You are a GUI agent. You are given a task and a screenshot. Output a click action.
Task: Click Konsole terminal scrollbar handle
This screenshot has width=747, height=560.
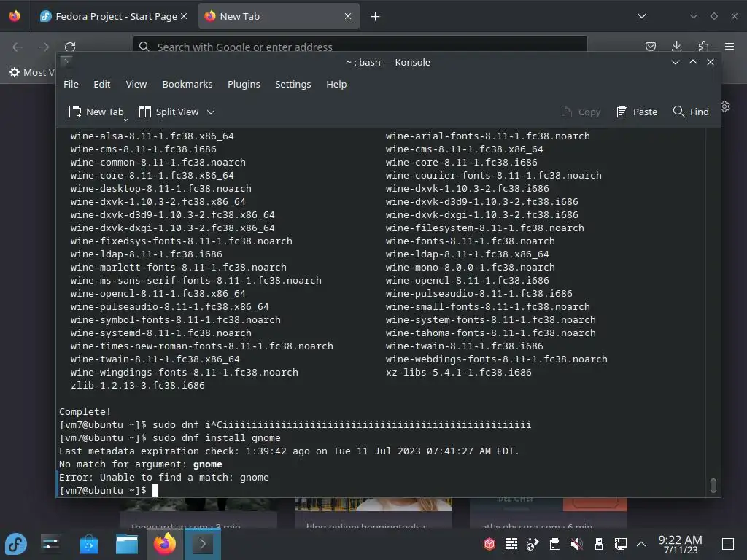pos(713,485)
